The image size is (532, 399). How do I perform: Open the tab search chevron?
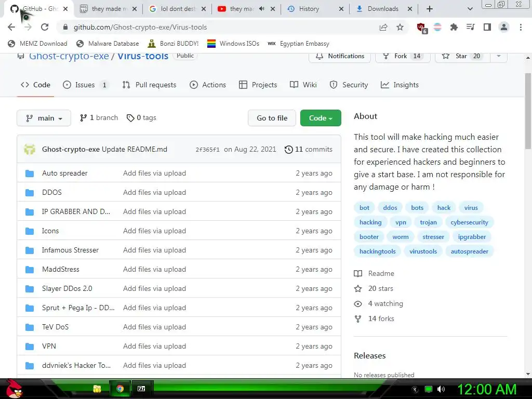pyautogui.click(x=470, y=9)
